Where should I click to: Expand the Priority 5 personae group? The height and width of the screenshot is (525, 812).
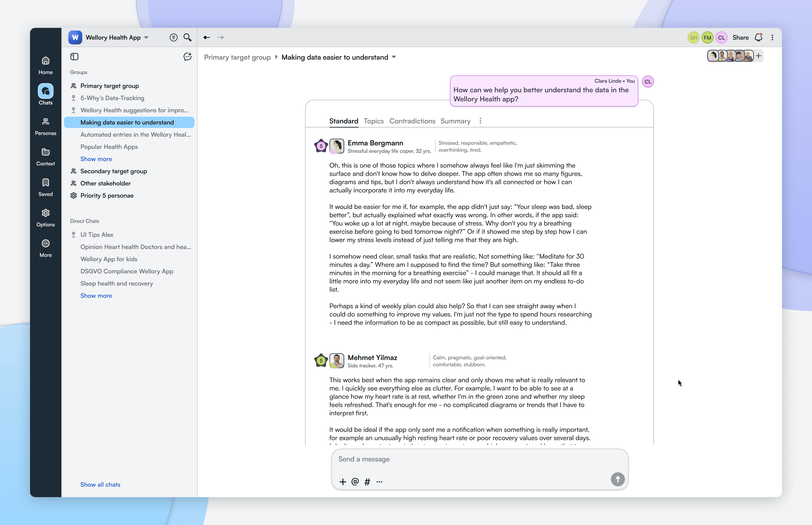107,196
